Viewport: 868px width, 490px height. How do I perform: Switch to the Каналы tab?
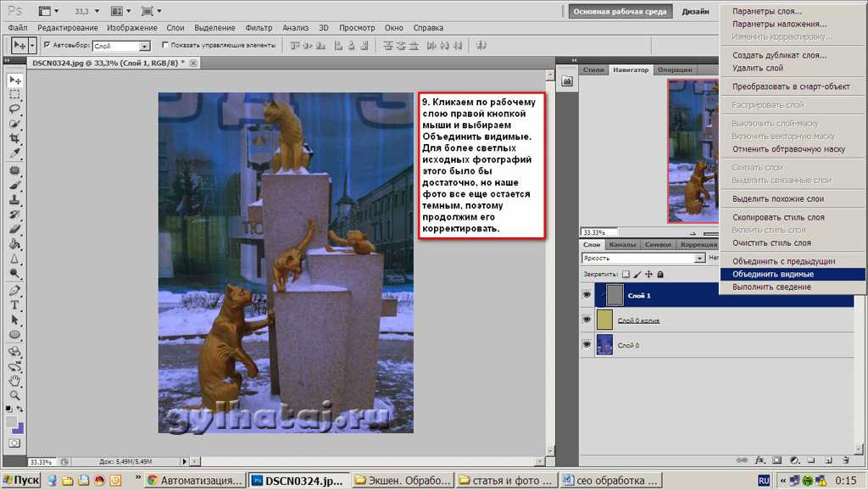(x=622, y=245)
